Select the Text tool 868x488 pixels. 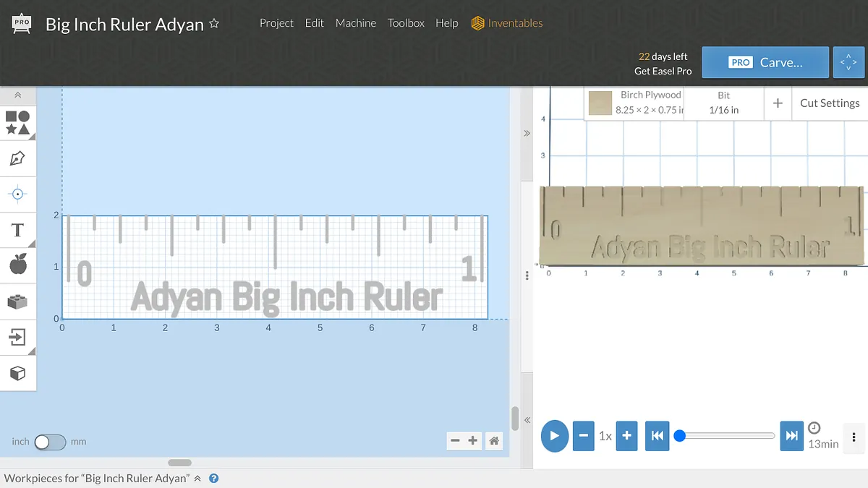tap(18, 231)
